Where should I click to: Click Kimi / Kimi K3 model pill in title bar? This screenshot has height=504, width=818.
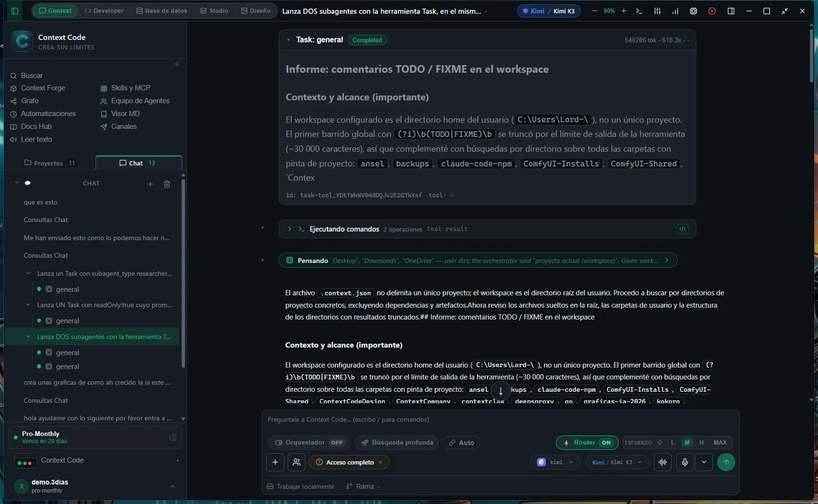click(x=549, y=11)
